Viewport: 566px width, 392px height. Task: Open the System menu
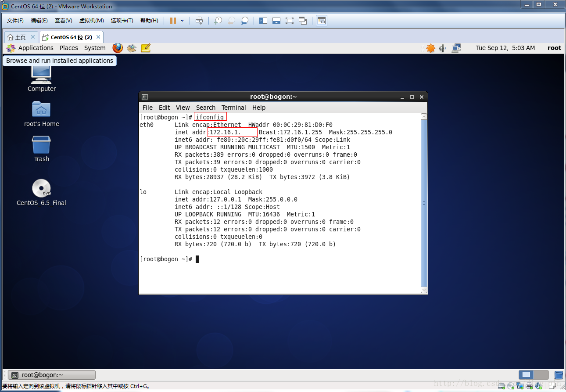coord(95,48)
